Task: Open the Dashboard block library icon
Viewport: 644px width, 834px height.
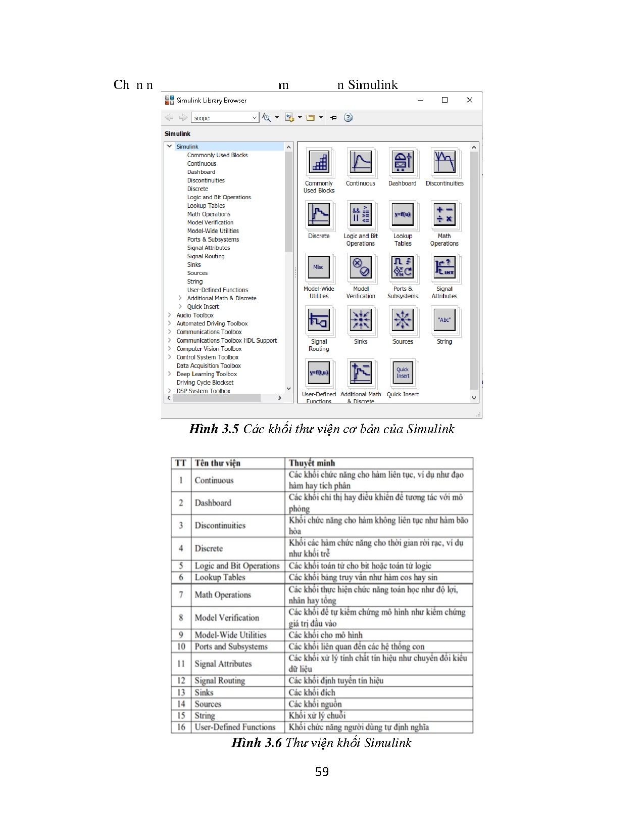Action: (403, 163)
